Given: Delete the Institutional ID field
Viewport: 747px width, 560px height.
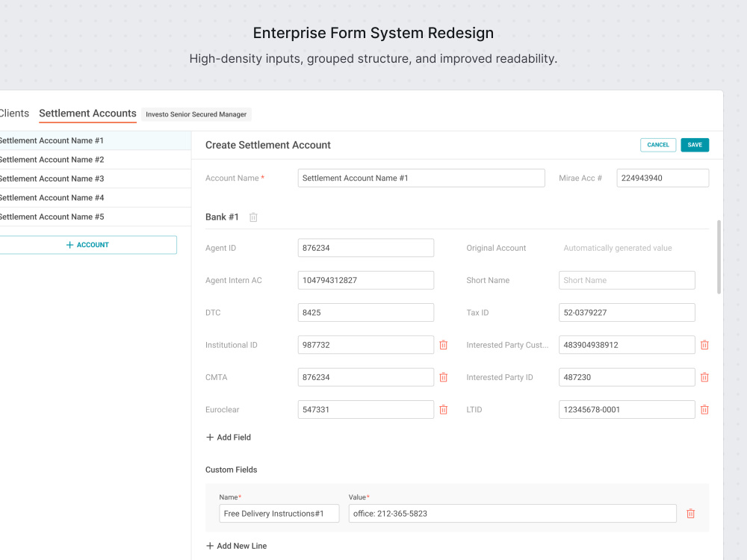Looking at the screenshot, I should coord(444,345).
